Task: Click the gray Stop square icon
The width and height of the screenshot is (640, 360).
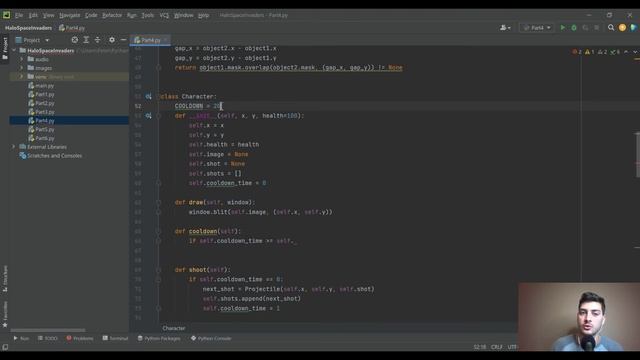Action: (596, 28)
